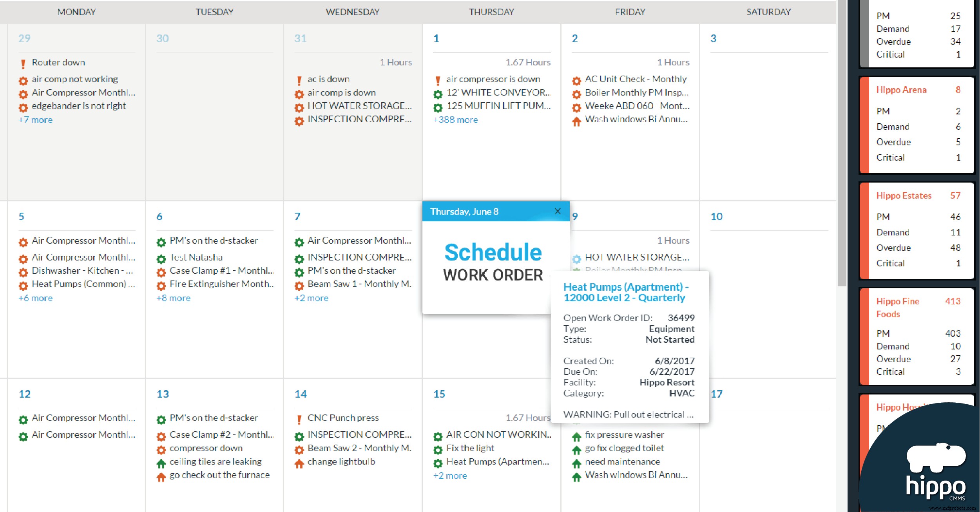Expand +2 more on Thursday 15
The image size is (980, 512).
coord(450,476)
